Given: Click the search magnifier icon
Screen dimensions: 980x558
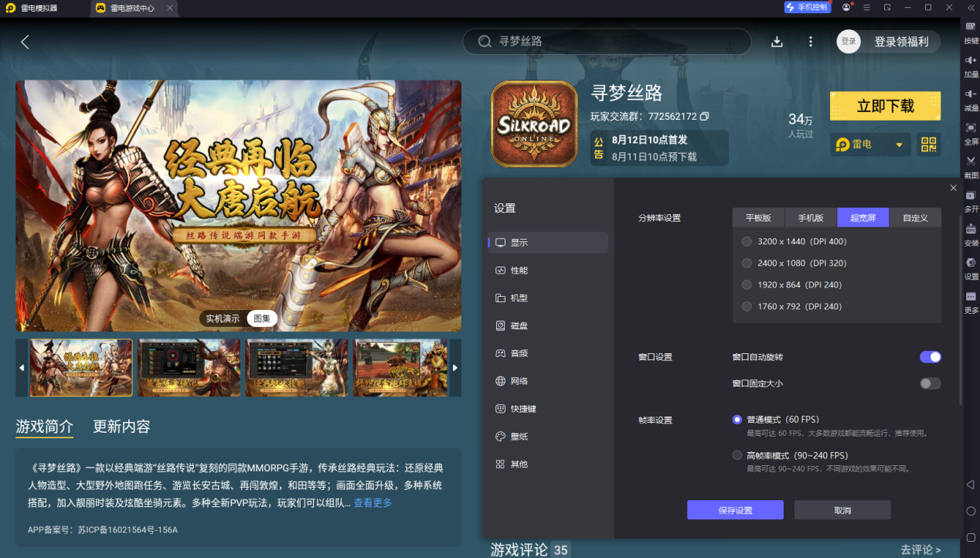Looking at the screenshot, I should pyautogui.click(x=485, y=42).
